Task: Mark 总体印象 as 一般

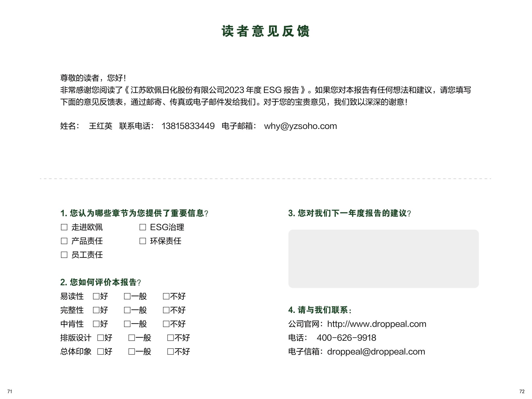Action: [x=132, y=352]
